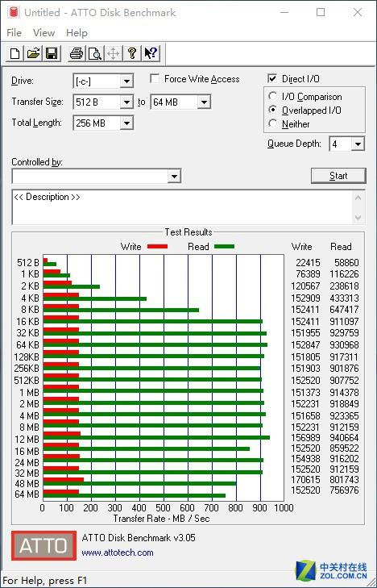
Task: Click the read value 940664
Action: coord(344,438)
